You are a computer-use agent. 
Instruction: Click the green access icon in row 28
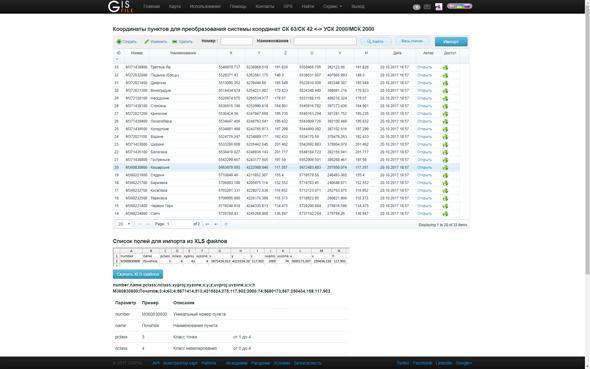pyautogui.click(x=445, y=106)
